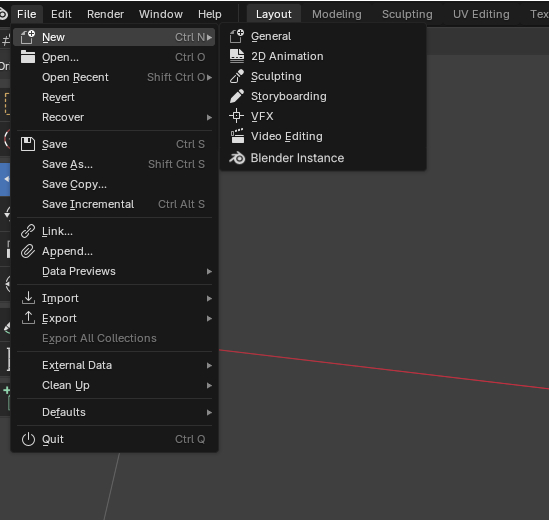Click the Link... menu entry text
Screen dimensions: 549x520
57,231
